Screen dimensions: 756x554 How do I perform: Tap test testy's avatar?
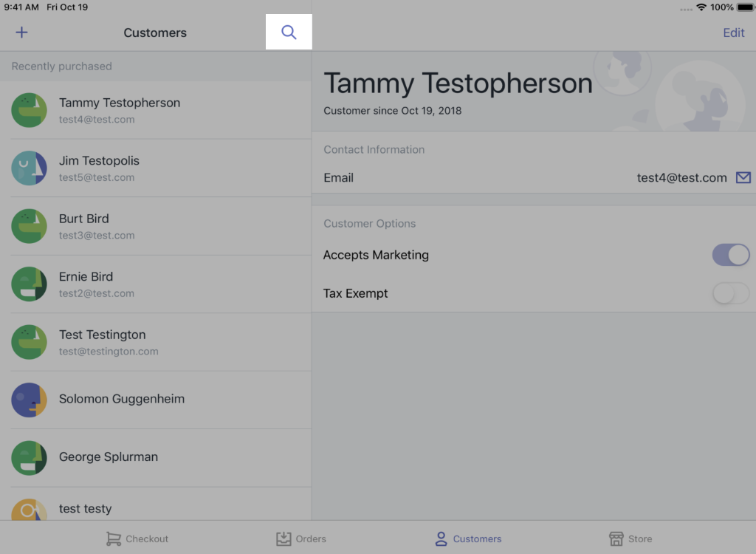coord(29,509)
